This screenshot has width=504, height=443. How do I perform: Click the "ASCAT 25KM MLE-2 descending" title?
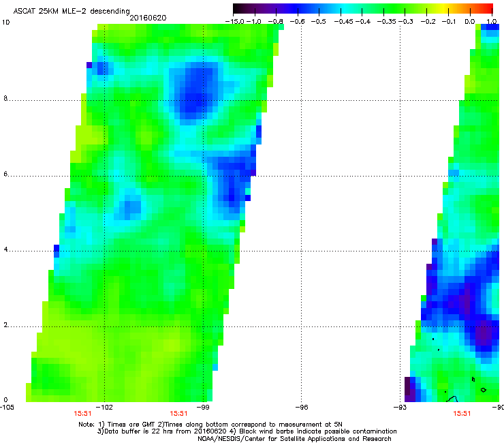point(72,12)
